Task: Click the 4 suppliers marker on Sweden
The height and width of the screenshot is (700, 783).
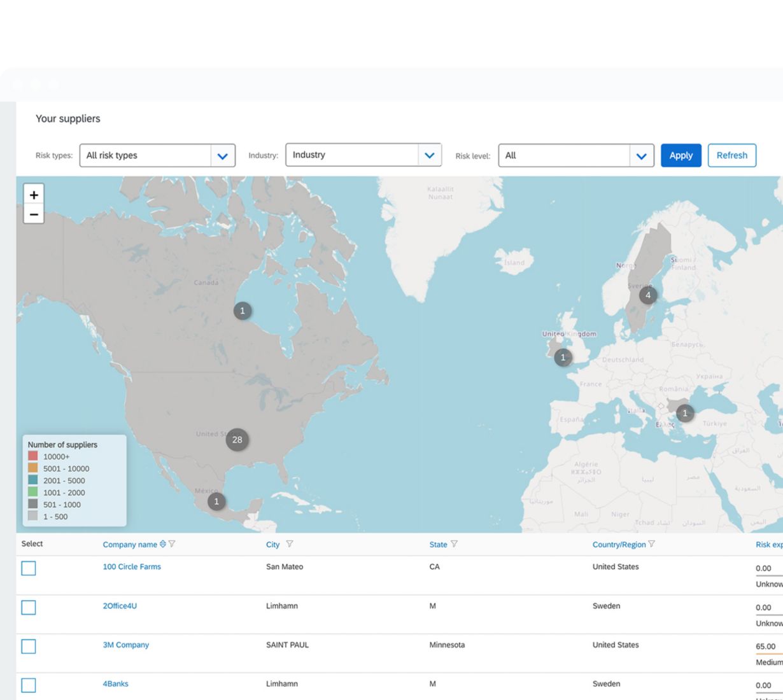Action: click(648, 295)
